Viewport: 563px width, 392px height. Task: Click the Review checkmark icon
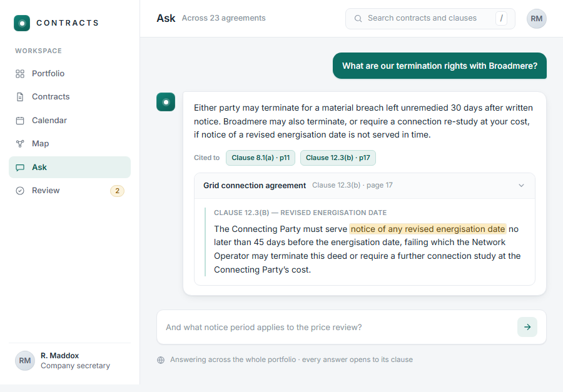(20, 191)
